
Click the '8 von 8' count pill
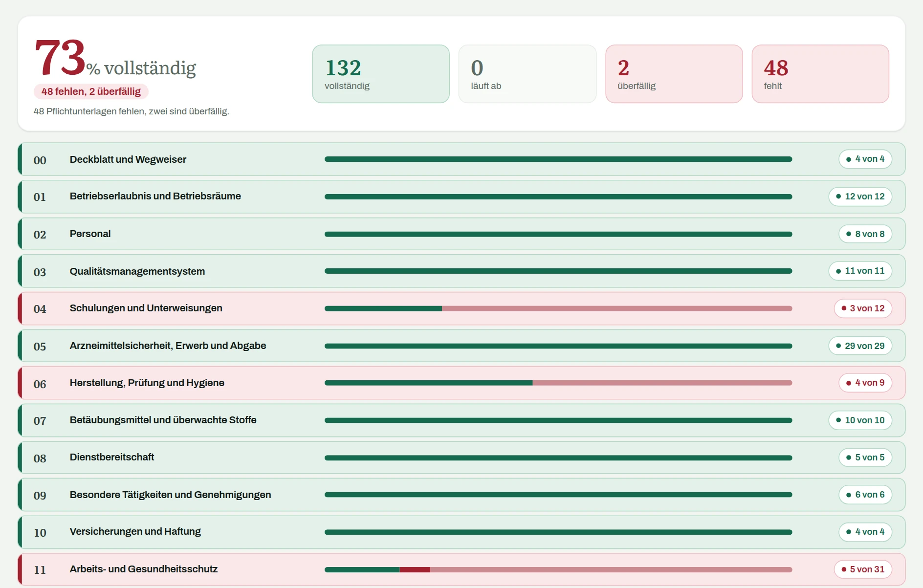click(x=865, y=234)
